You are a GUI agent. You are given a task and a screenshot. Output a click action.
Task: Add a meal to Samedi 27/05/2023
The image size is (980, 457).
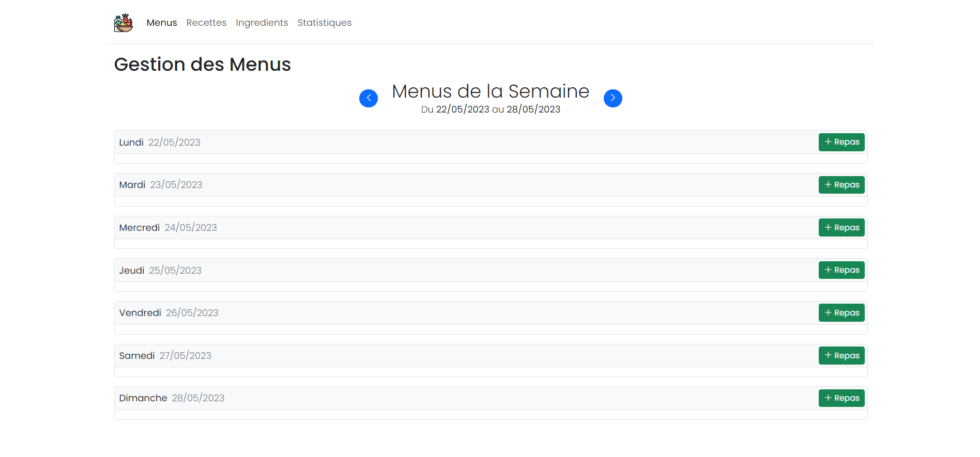(x=841, y=355)
